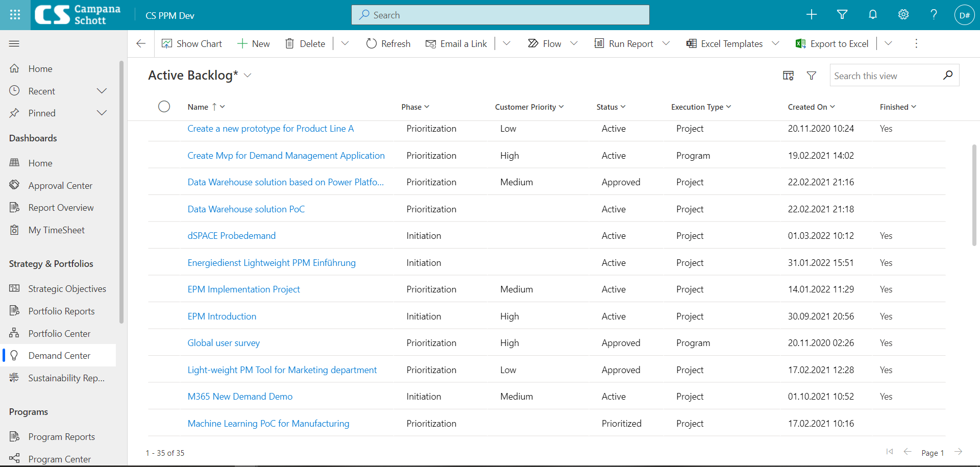The height and width of the screenshot is (467, 980).
Task: Expand Export to Excel options chevron
Action: 888,44
